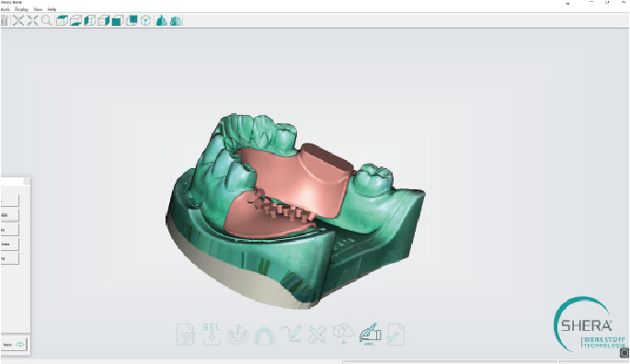The height and width of the screenshot is (364, 630).
Task: Click the document checkmark finish step icon
Action: 395,335
